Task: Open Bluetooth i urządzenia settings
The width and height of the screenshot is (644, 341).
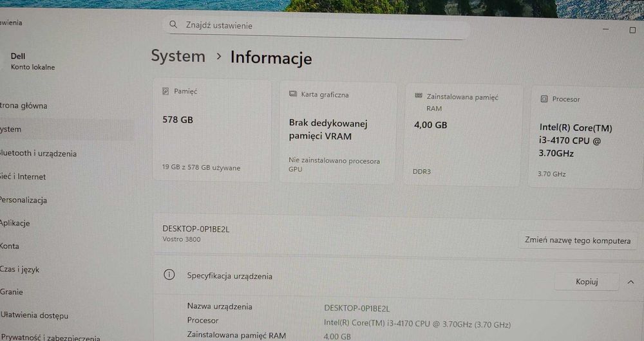Action: point(38,154)
